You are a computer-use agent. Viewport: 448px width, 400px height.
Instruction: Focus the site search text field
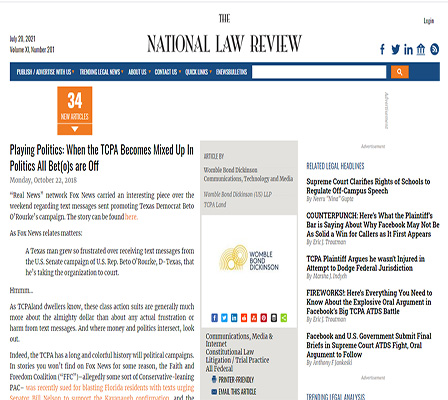click(319, 72)
